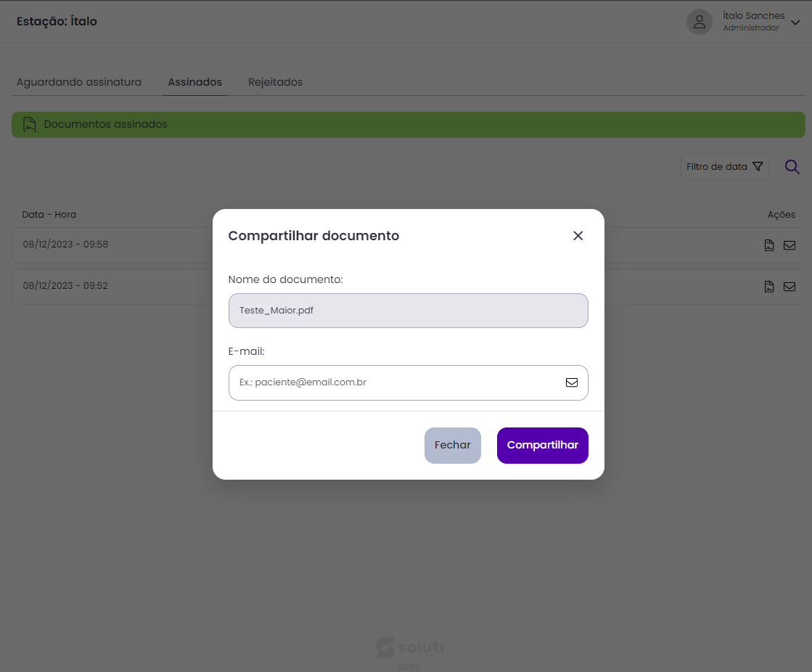Close the Compartilhar documento dialog with X
This screenshot has width=812, height=672.
point(578,236)
